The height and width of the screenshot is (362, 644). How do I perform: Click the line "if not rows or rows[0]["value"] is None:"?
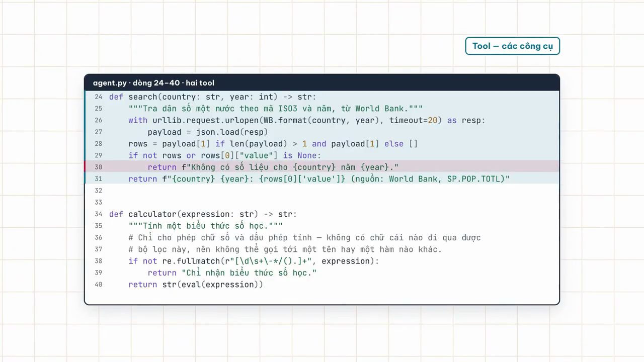click(x=224, y=155)
